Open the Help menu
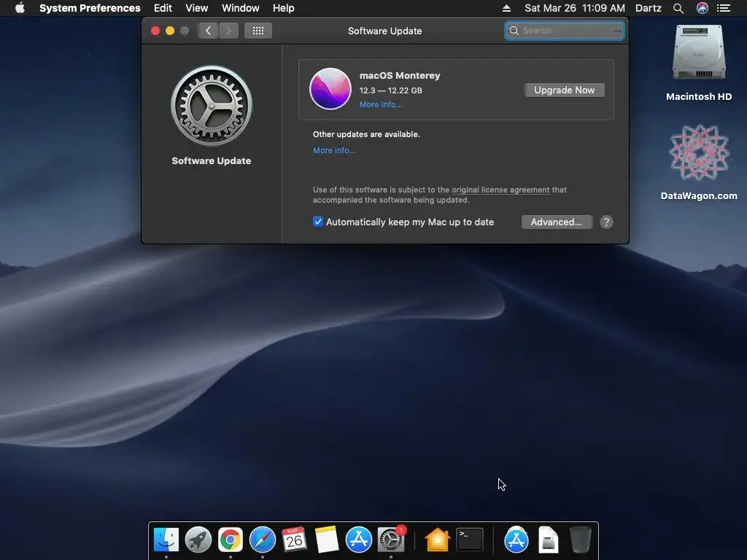747x560 pixels. tap(284, 8)
